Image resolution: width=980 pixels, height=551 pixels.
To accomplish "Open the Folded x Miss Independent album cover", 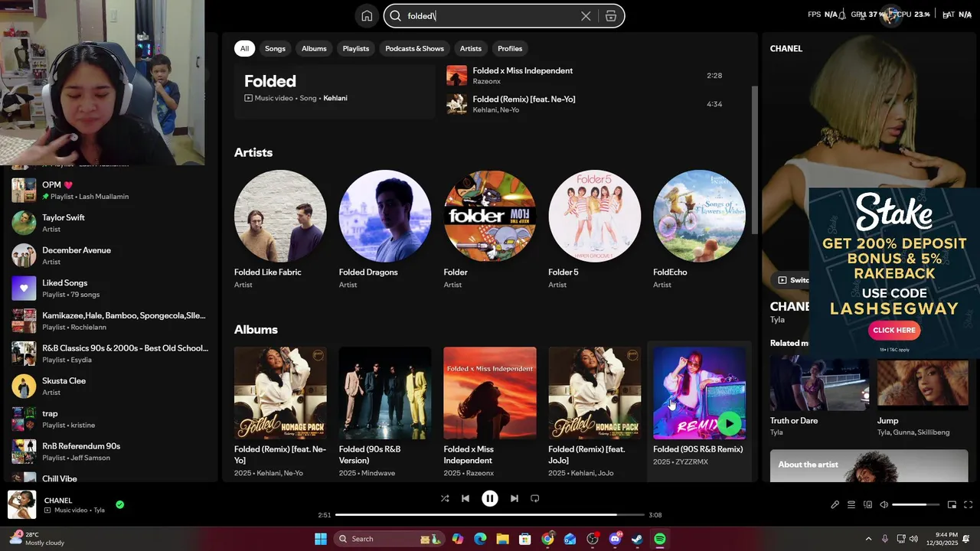I will tap(490, 393).
